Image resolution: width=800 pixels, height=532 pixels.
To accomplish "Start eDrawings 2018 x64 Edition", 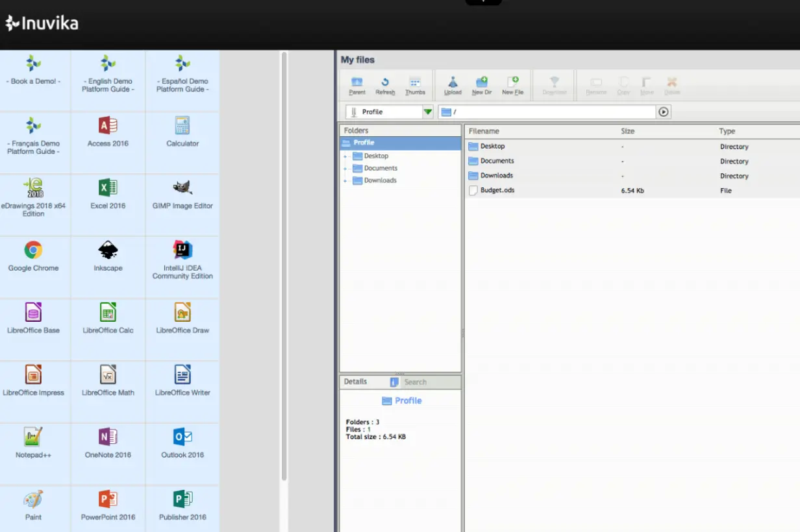I will click(34, 198).
